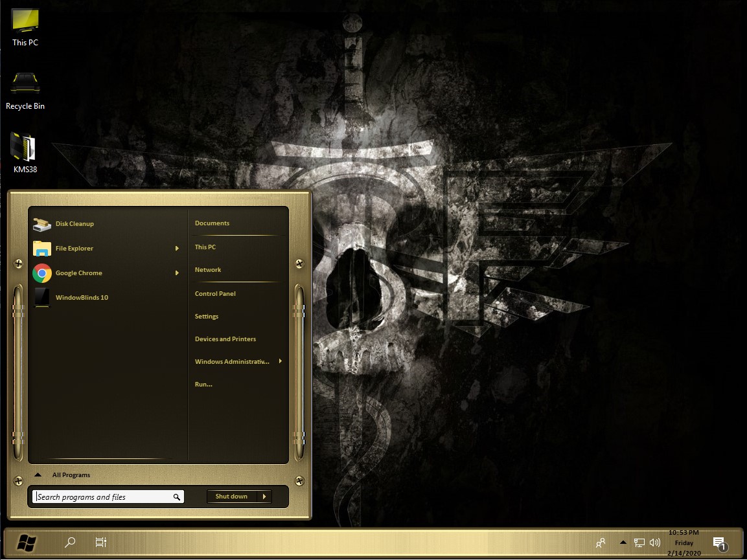Open Control Panel from Start menu

click(215, 294)
